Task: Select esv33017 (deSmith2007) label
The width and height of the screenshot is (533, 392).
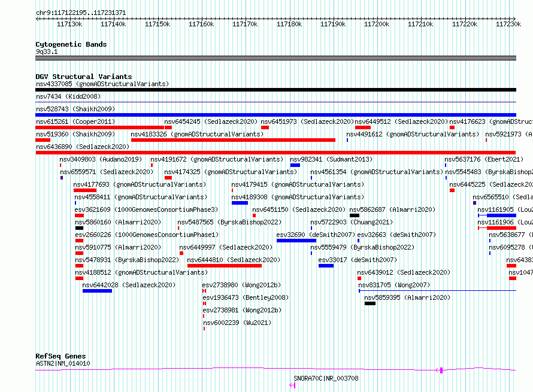Action: (x=358, y=260)
